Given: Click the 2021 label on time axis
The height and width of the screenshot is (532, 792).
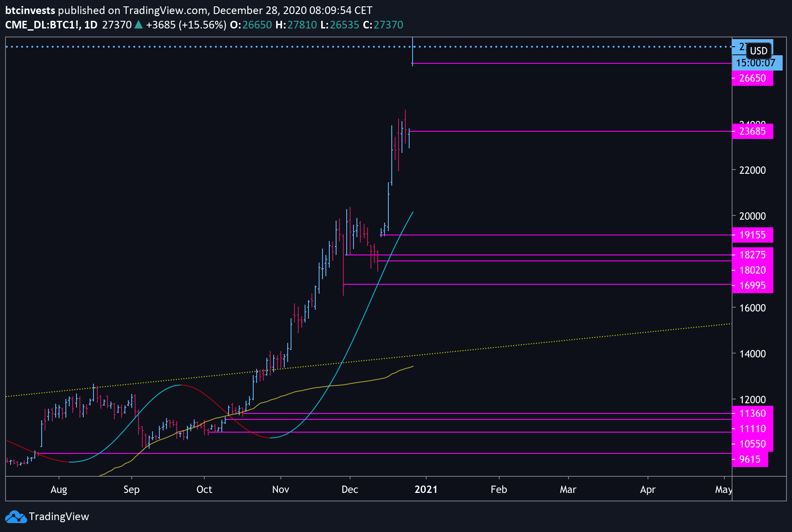Looking at the screenshot, I should (426, 490).
